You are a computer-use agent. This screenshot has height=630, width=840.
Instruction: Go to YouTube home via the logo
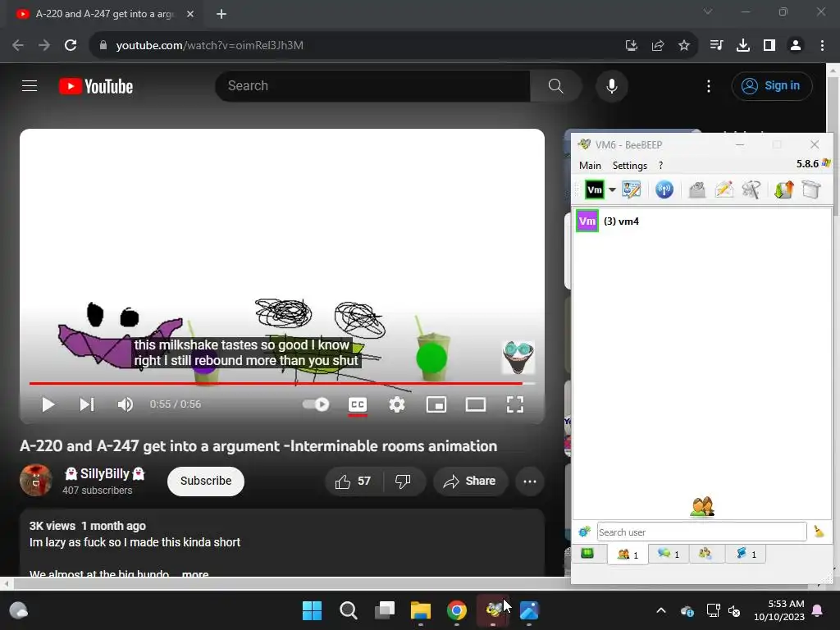pyautogui.click(x=96, y=86)
